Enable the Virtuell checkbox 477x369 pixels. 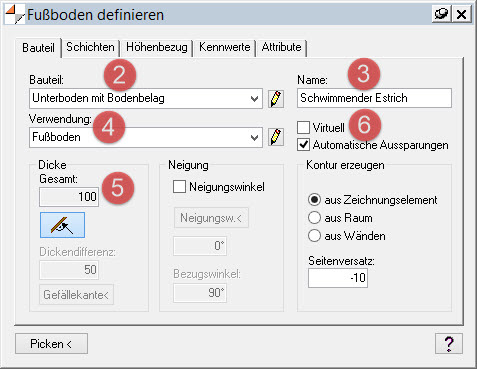pyautogui.click(x=303, y=127)
